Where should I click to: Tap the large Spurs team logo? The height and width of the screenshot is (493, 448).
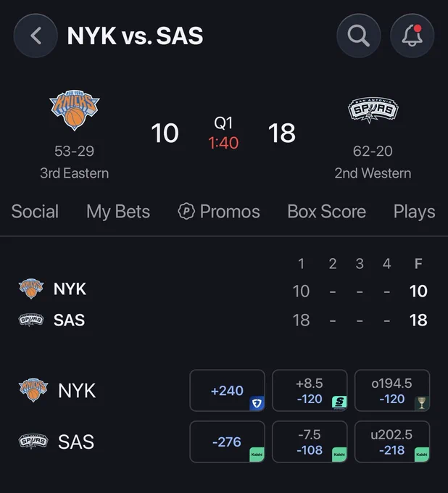coord(373,109)
